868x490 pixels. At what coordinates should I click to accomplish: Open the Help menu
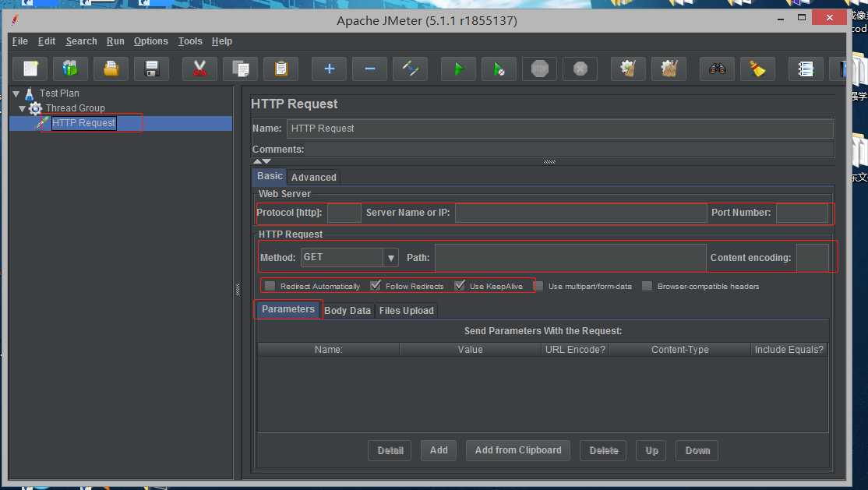pyautogui.click(x=221, y=41)
